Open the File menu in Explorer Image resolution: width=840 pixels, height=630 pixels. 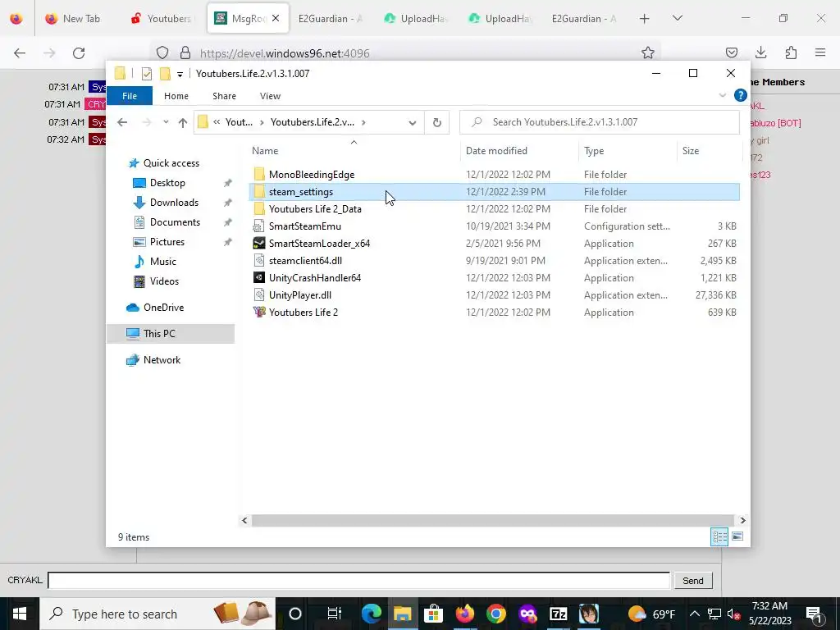pos(130,96)
